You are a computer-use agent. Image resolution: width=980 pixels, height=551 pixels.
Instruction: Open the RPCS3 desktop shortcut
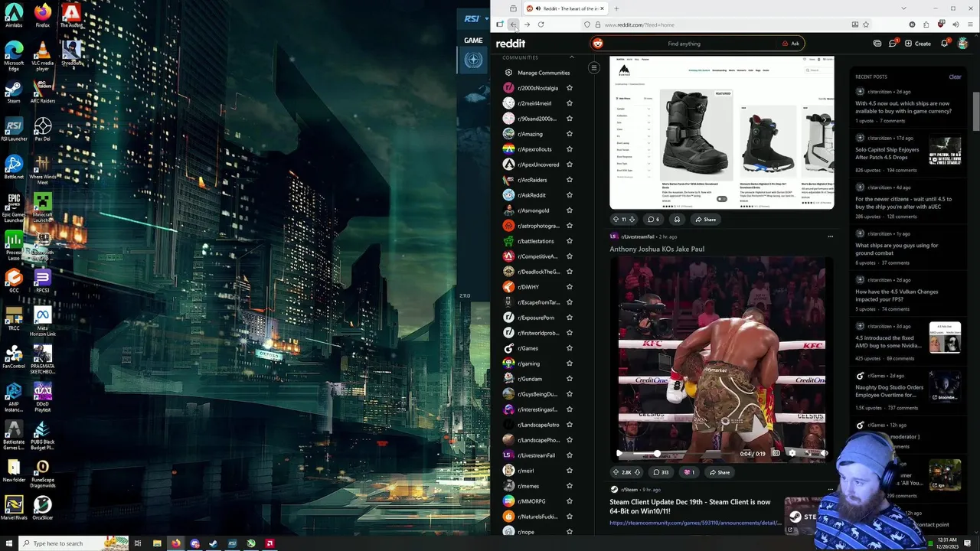point(43,281)
